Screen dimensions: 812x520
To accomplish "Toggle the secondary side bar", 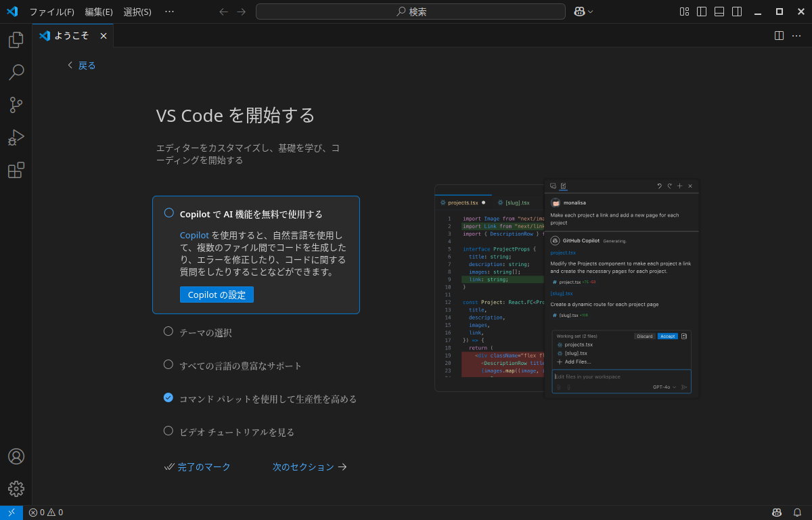I will pyautogui.click(x=737, y=12).
